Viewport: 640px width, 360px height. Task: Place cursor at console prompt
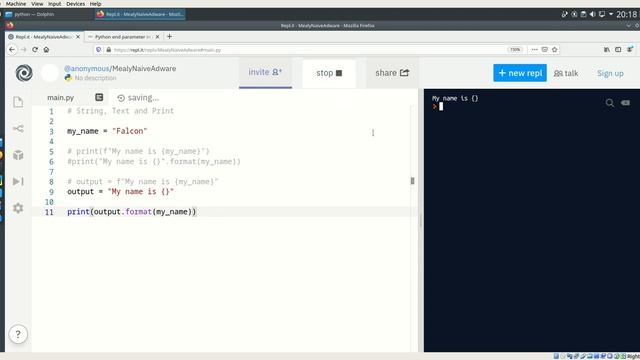(441, 107)
